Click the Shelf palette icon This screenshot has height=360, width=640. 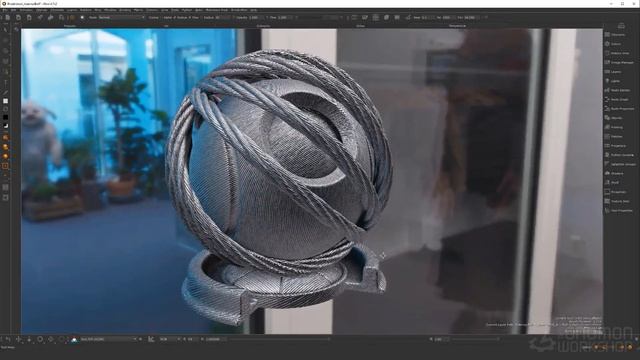[x=607, y=182]
